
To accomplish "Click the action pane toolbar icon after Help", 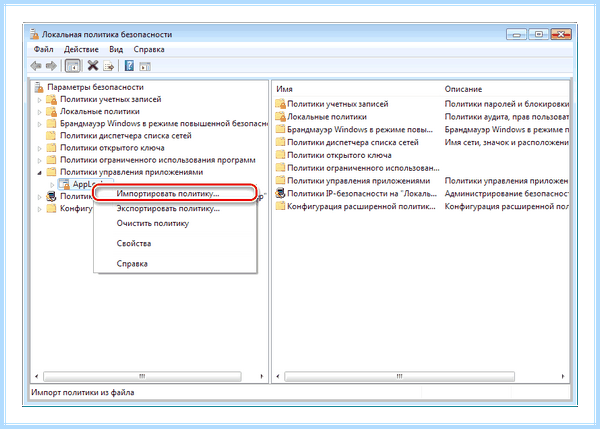I will tap(145, 66).
